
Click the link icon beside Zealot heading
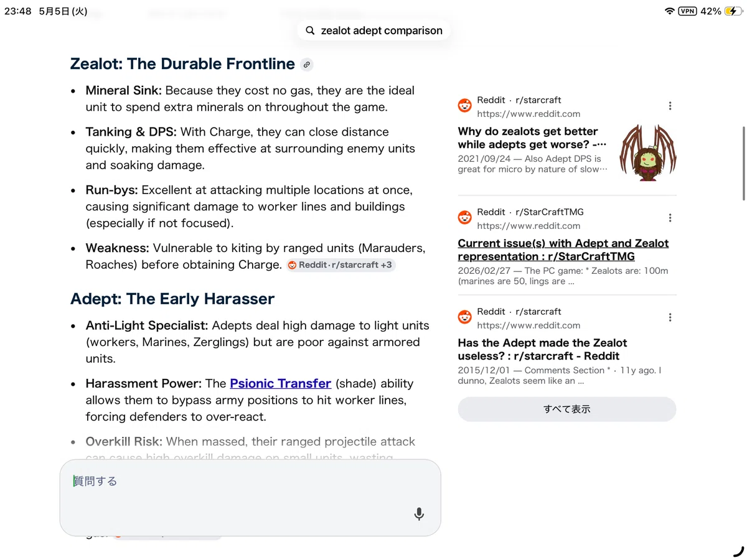coord(306,64)
